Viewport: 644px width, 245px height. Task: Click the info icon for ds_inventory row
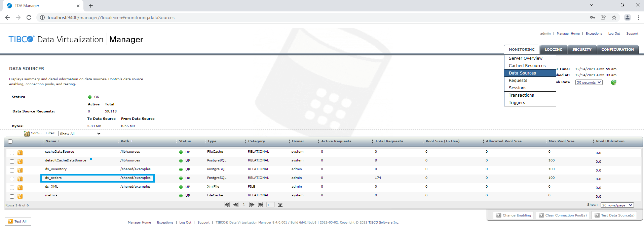tap(20, 170)
